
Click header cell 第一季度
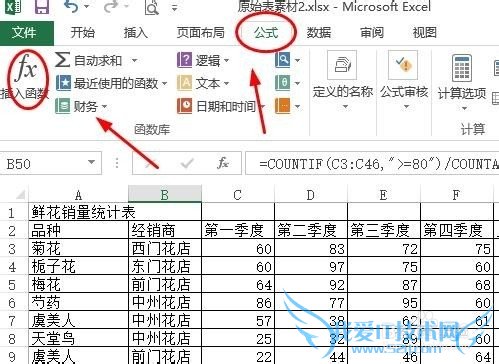(238, 230)
